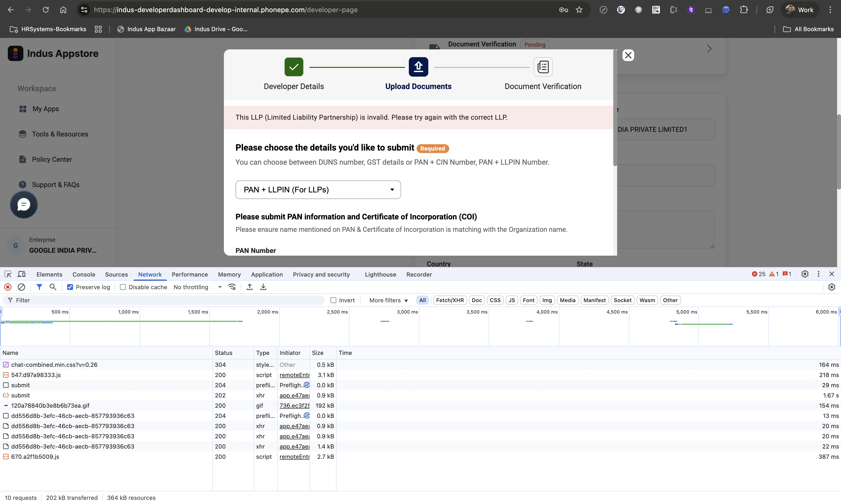Toggle the Img filter chip

547,300
